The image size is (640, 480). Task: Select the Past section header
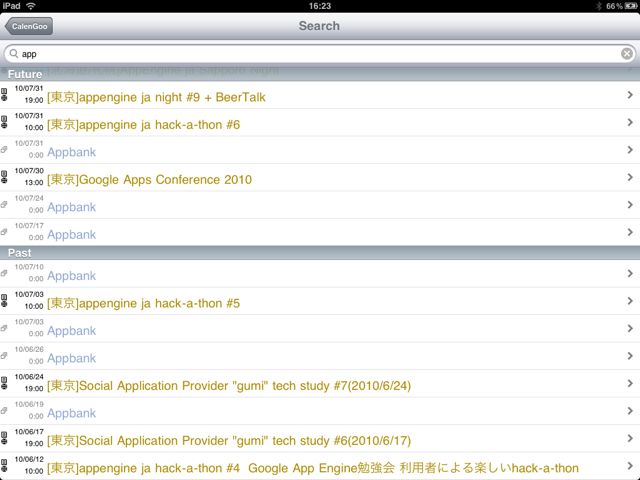320,253
